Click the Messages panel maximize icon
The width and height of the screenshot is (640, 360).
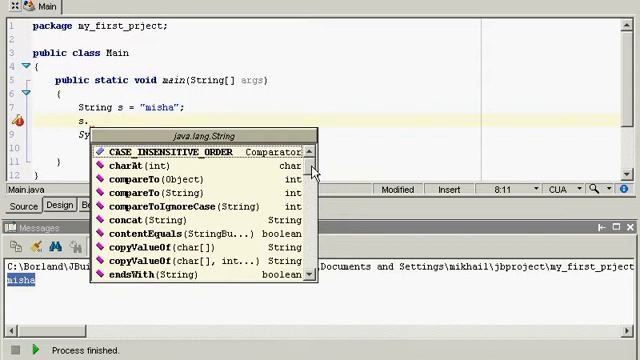pos(616,227)
